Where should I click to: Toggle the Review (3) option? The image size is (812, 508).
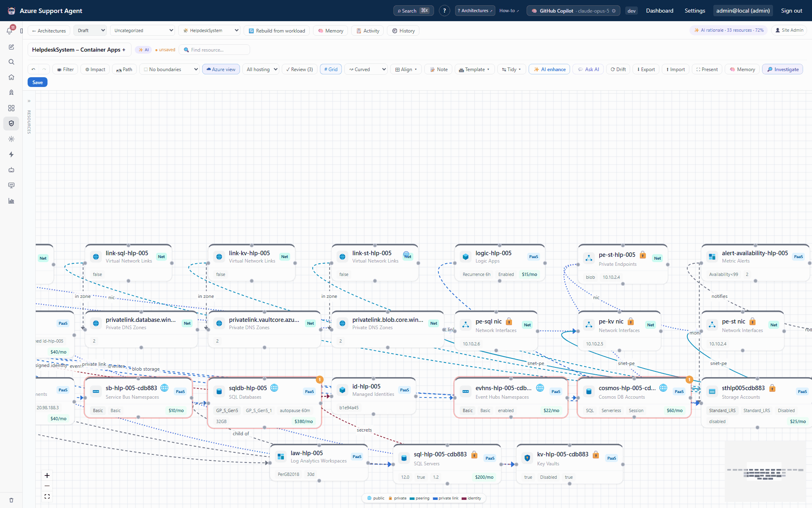299,69
